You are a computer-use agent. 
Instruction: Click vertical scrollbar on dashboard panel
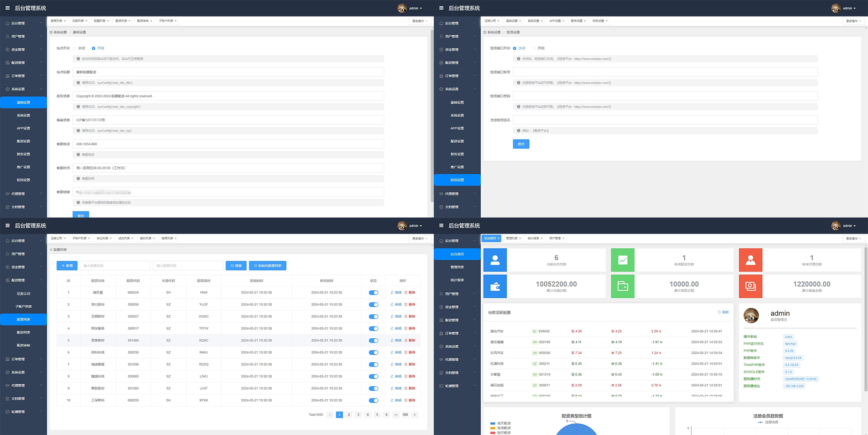click(x=865, y=319)
